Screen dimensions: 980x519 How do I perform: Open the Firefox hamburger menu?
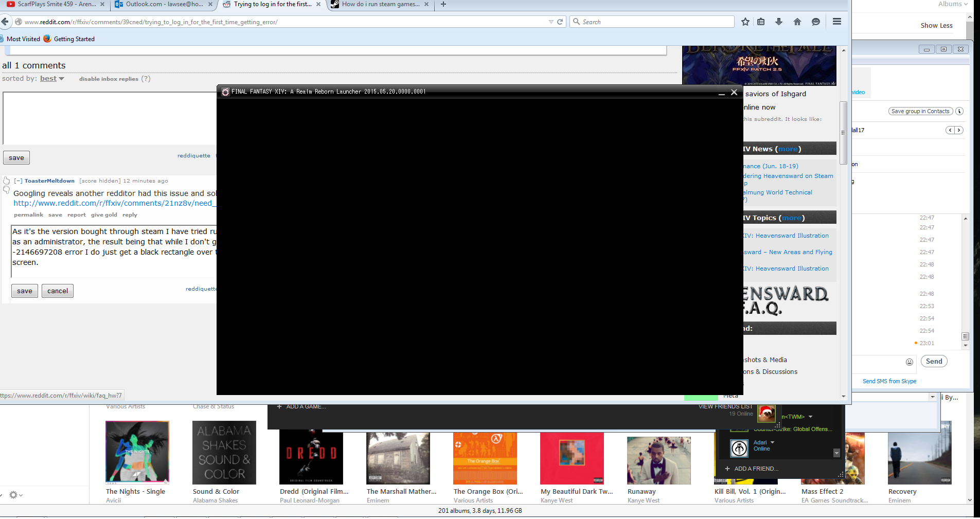pos(837,22)
